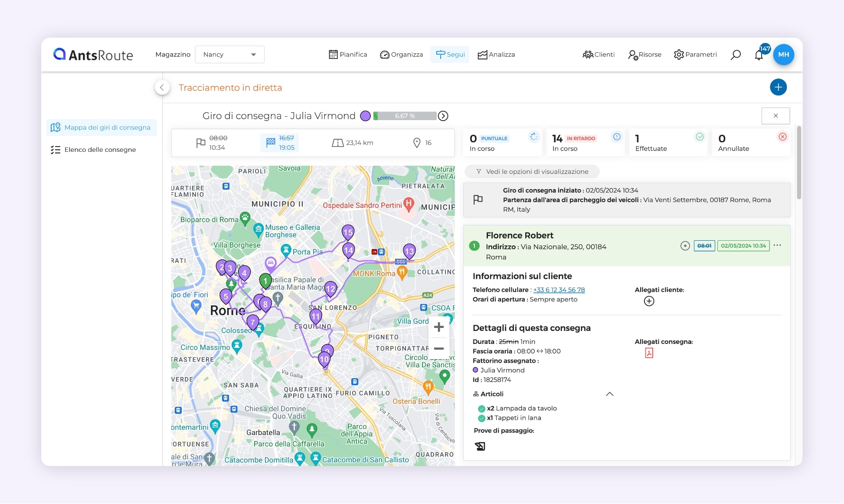
Task: Collapse the Articoli section
Action: click(x=610, y=394)
